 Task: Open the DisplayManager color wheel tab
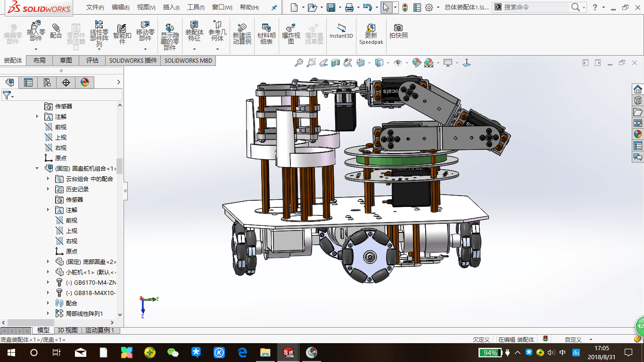tap(85, 82)
